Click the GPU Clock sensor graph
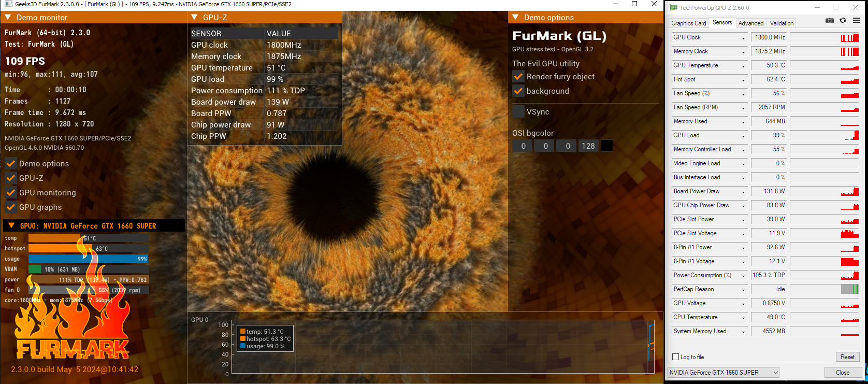The width and height of the screenshot is (868, 384). [824, 37]
